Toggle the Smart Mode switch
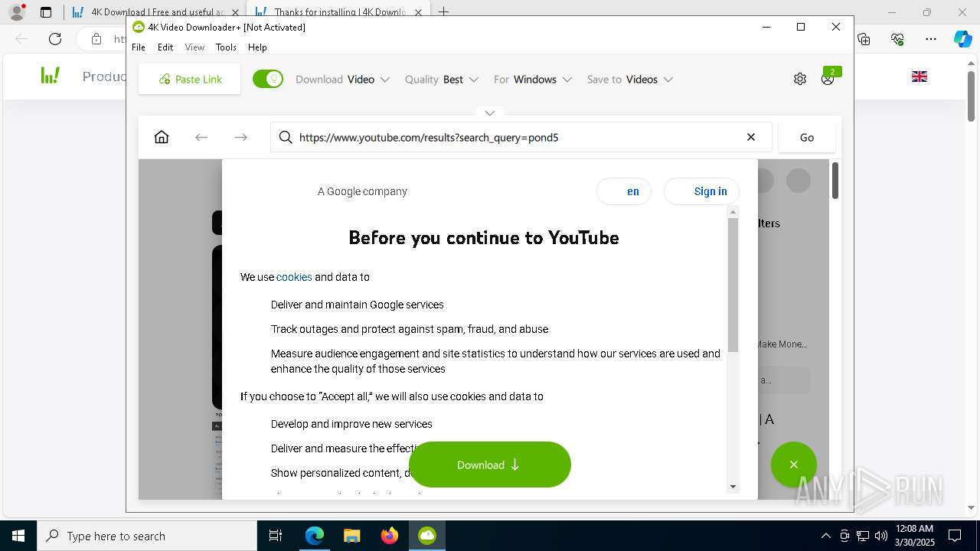Viewport: 980px width, 551px height. (268, 79)
